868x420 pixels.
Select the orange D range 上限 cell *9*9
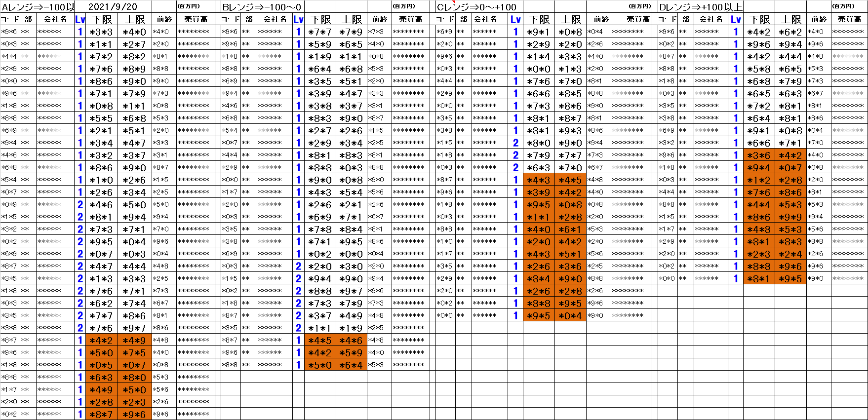coord(790,217)
